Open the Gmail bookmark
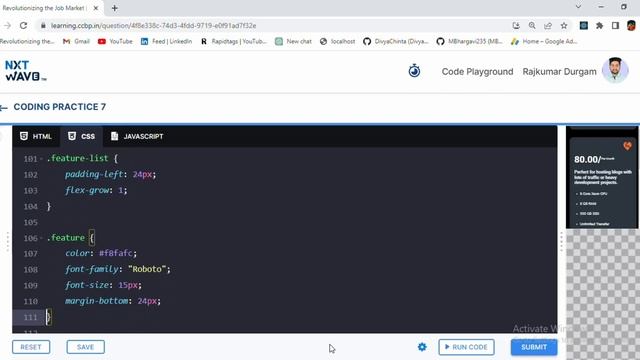 (x=76, y=41)
